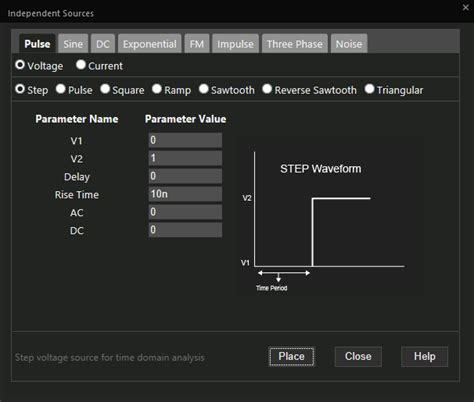This screenshot has height=402, width=474.
Task: Click the Rise Time parameter label
Action: click(x=77, y=195)
